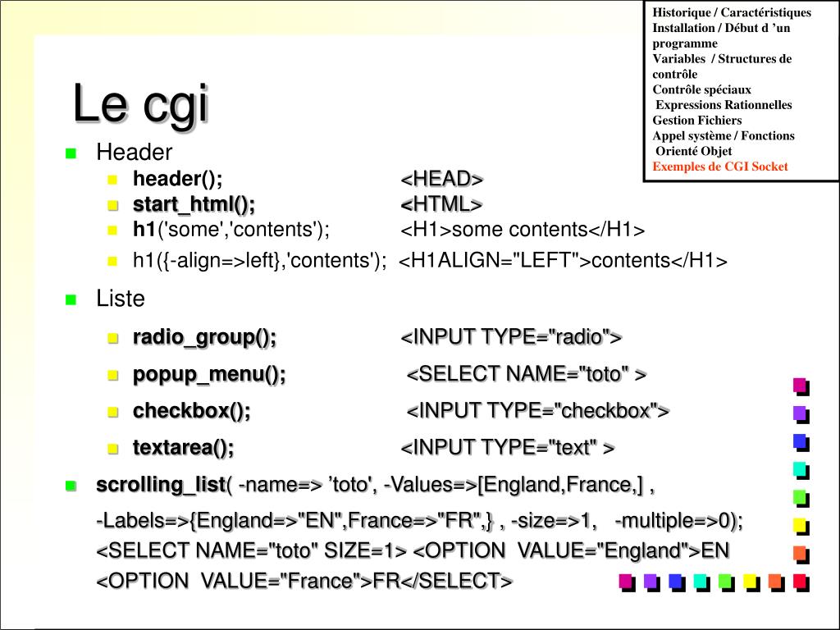Click the "h1('some','contents');" code text

tap(231, 230)
